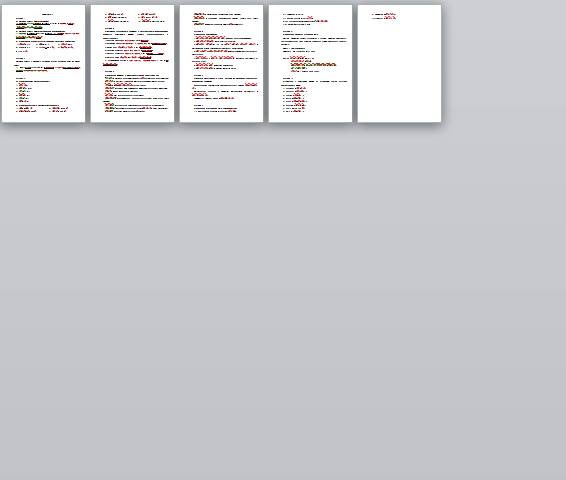Click the green-underlined line near top of page one
The width and height of the screenshot is (566, 480).
[30, 27]
